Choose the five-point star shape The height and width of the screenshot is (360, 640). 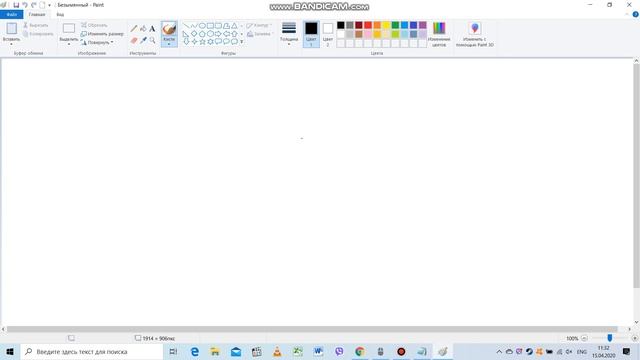point(202,42)
